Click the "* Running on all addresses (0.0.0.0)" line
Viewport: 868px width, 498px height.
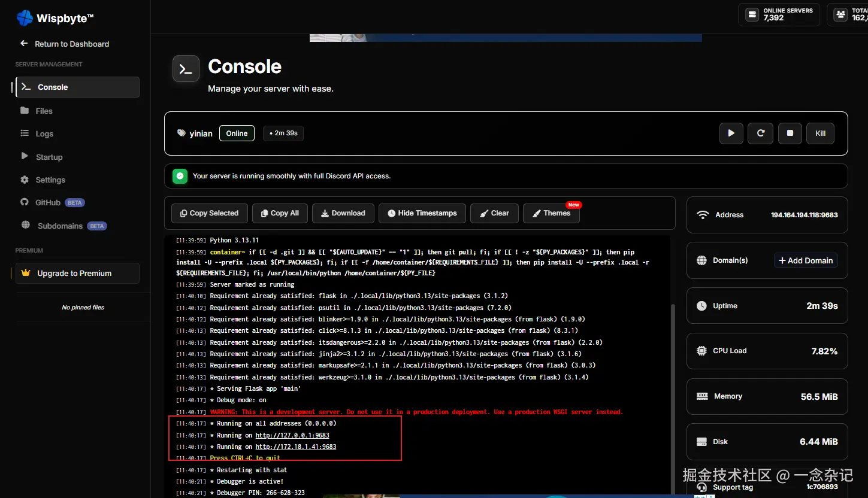click(273, 423)
